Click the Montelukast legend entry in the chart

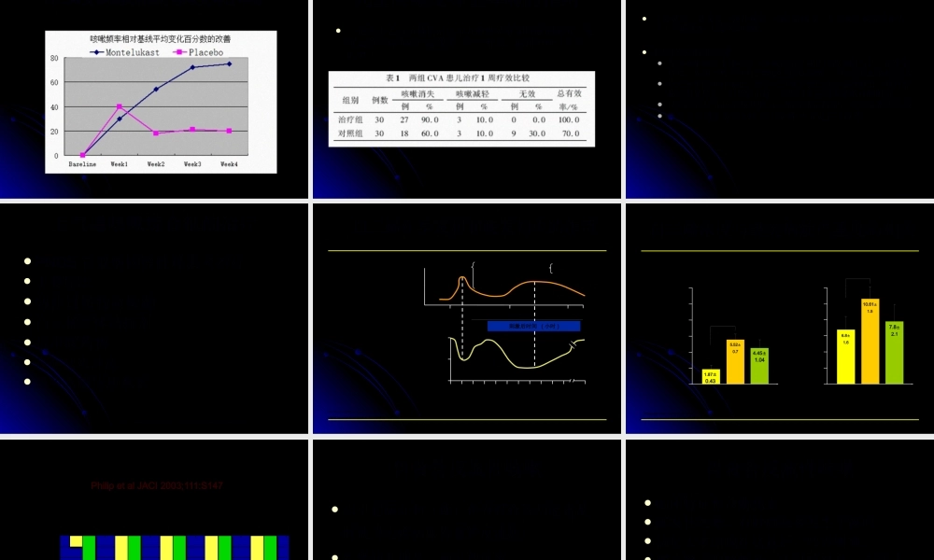[130, 52]
